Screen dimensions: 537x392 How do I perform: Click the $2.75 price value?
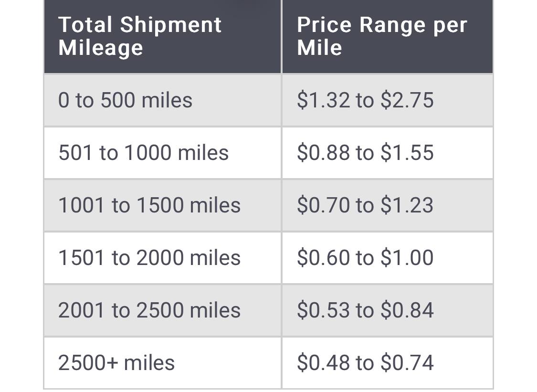(x=407, y=100)
